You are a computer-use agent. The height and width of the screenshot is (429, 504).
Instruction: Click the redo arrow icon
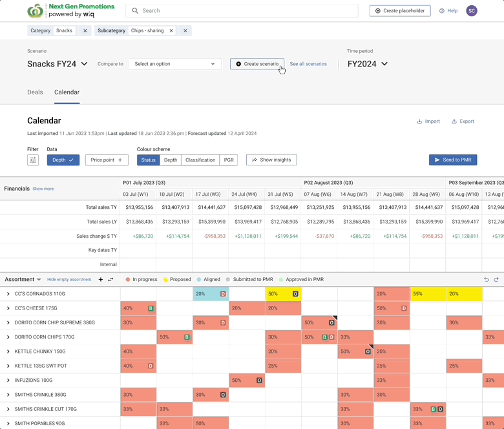pos(496,279)
